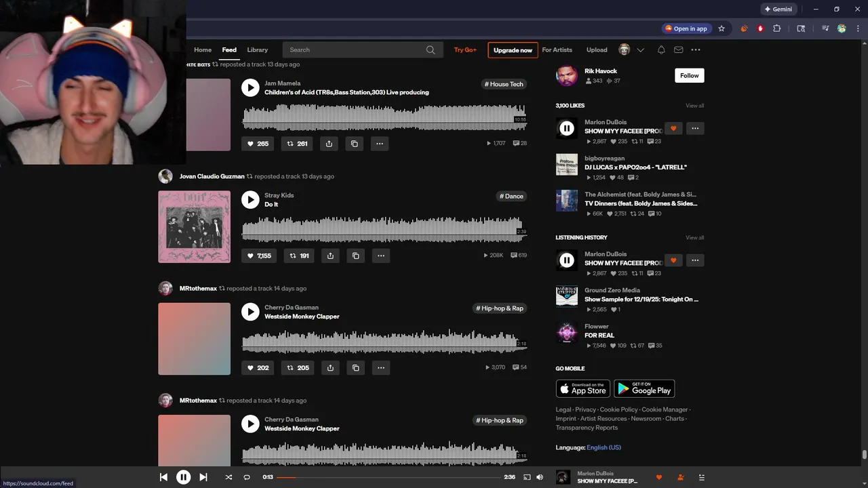Open the Next up queue icon

click(701, 477)
